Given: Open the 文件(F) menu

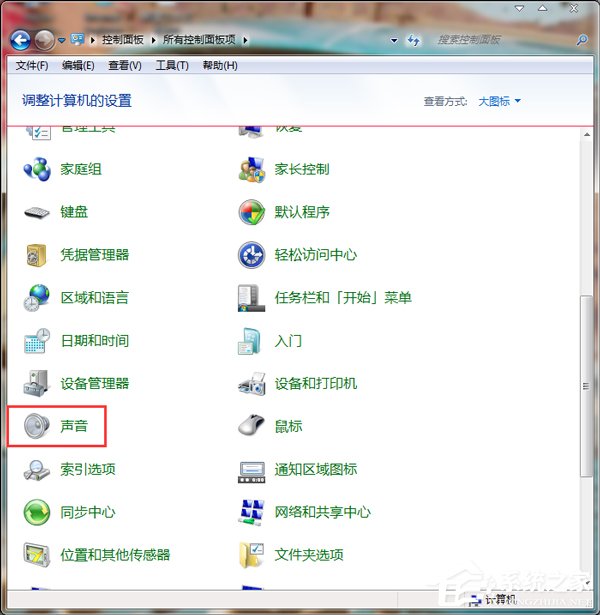Looking at the screenshot, I should click(x=32, y=66).
